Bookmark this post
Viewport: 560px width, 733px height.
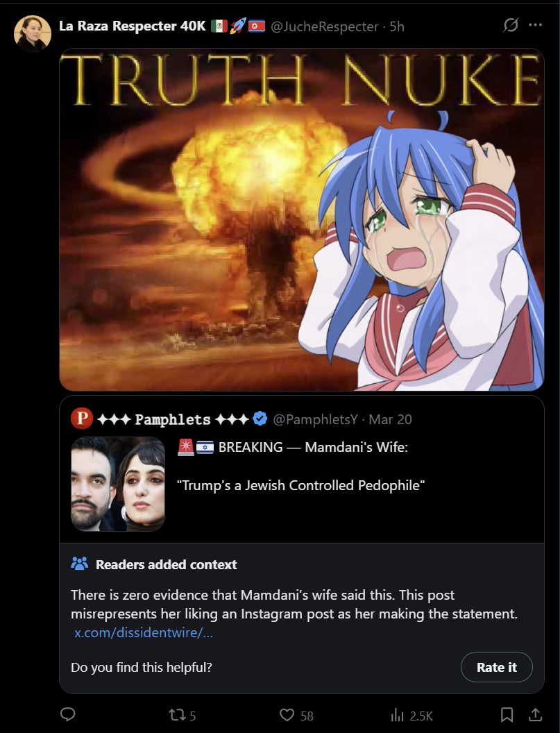507,715
